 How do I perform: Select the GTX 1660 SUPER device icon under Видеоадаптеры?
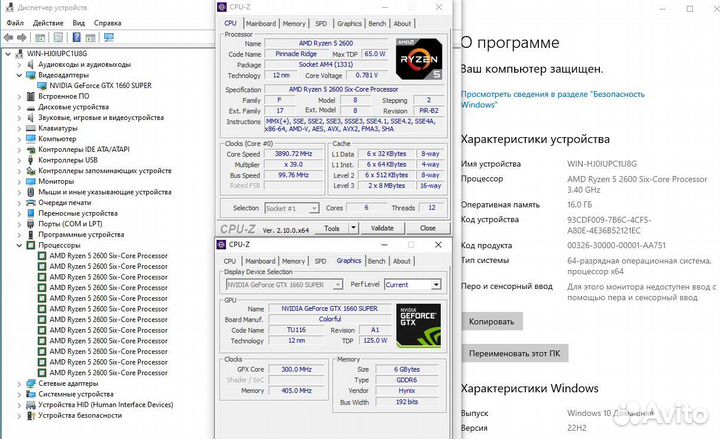tap(42, 85)
